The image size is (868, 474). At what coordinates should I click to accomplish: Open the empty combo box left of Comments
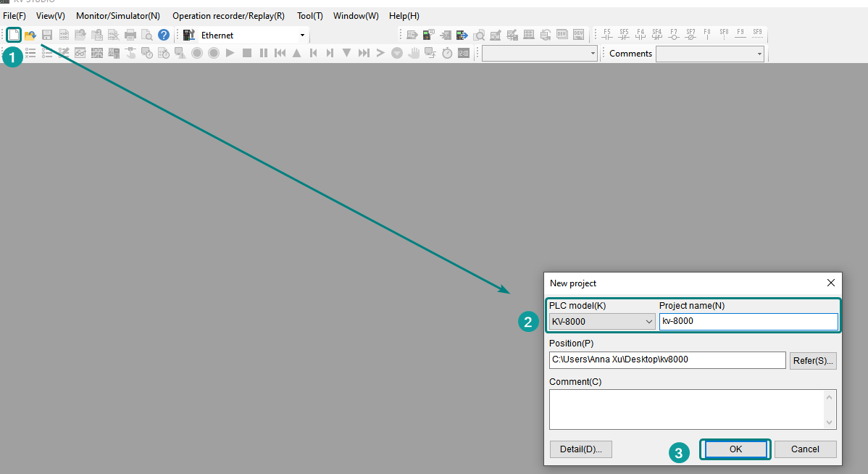coord(539,54)
